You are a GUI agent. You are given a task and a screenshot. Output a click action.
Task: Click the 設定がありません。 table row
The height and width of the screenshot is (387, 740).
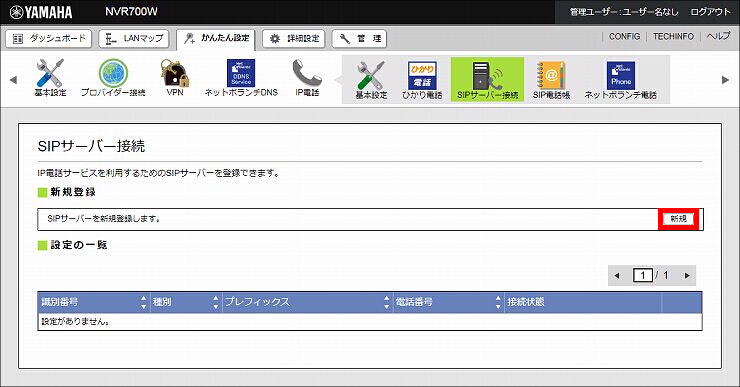(370, 322)
